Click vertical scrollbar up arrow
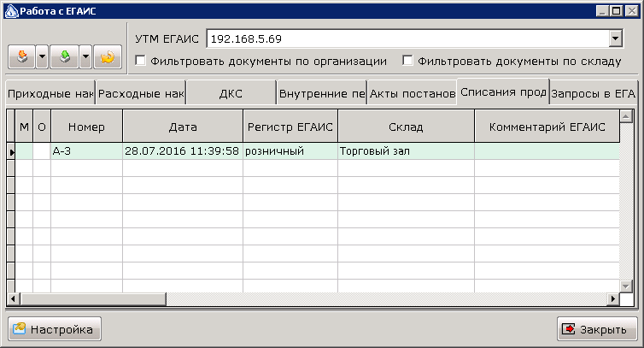Screen dimensions: 644x348 [x=625, y=116]
